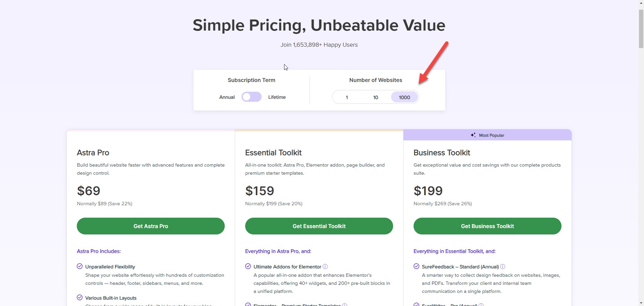The width and height of the screenshot is (644, 306).
Task: Click the scrollbar down arrow
Action: coord(641,303)
